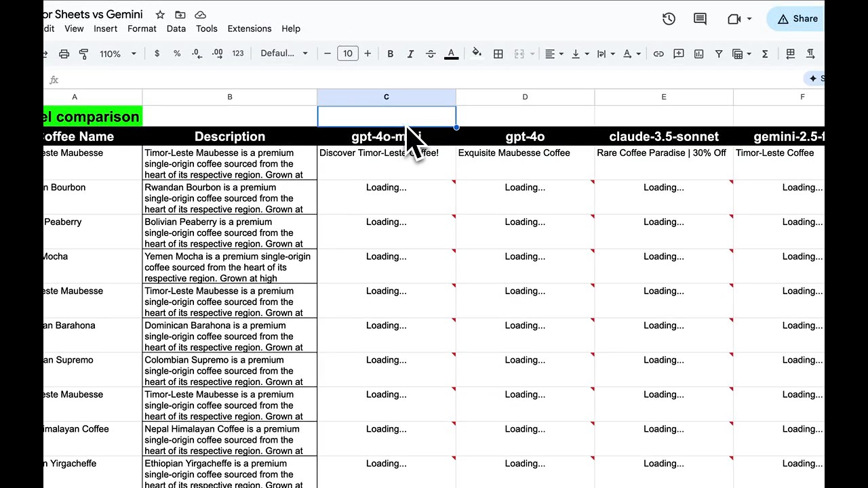Check the cloud document status icon
The width and height of the screenshot is (868, 488).
pos(200,14)
